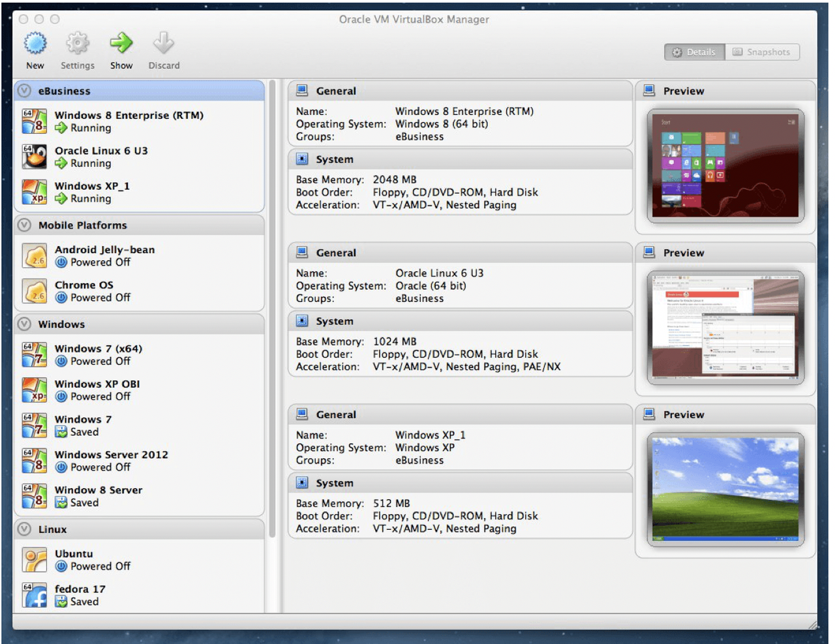
Task: Switch to the Snapshots view
Action: pos(762,52)
